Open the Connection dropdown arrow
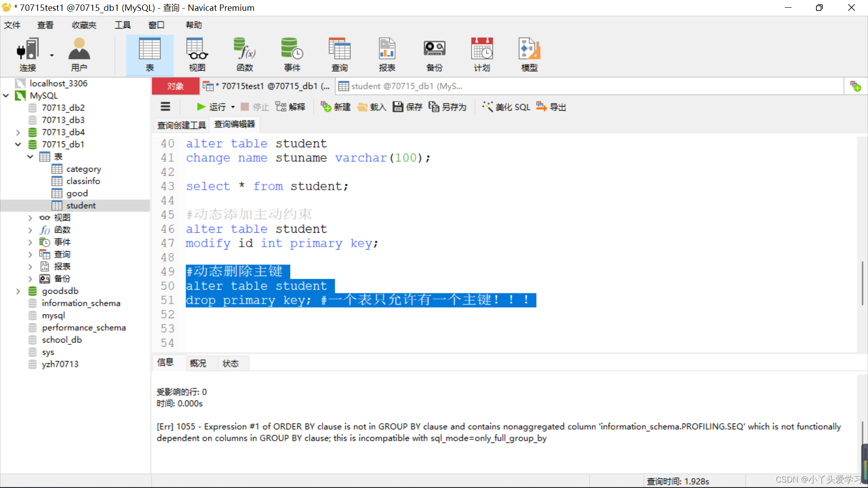The width and height of the screenshot is (868, 488). pos(52,55)
